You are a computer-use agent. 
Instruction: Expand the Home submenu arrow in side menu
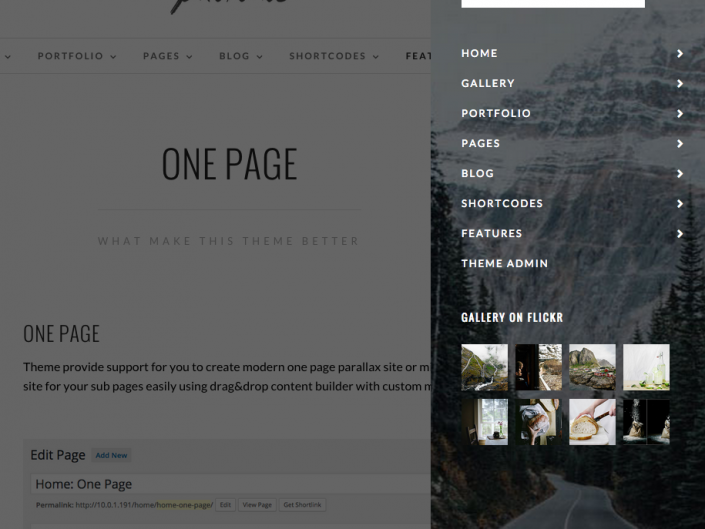680,53
